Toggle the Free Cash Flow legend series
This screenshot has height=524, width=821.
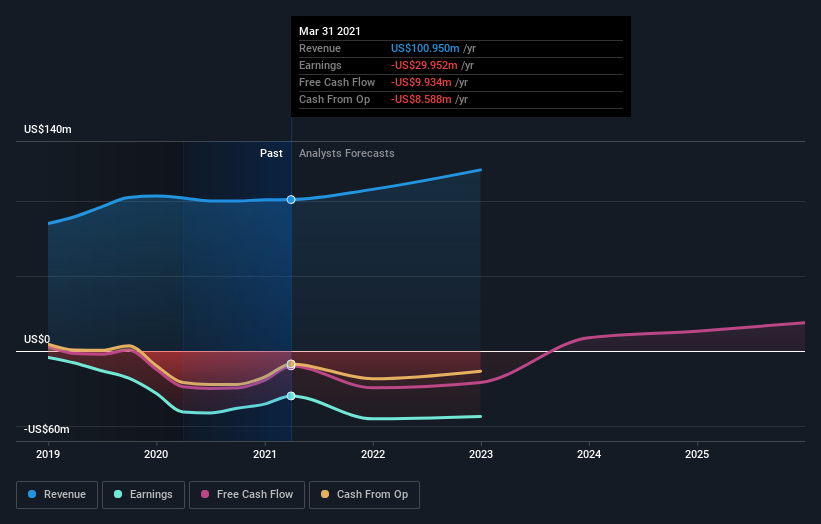pos(247,494)
